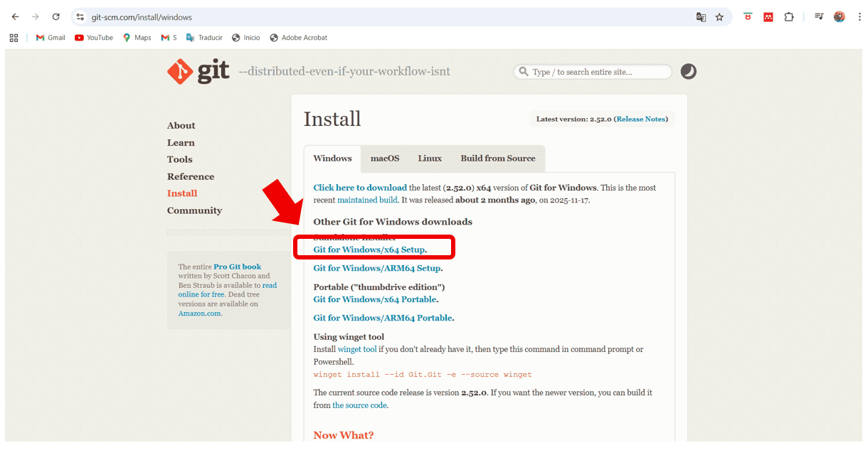This screenshot has width=868, height=450.
Task: Open the maintained build link
Action: pos(367,200)
